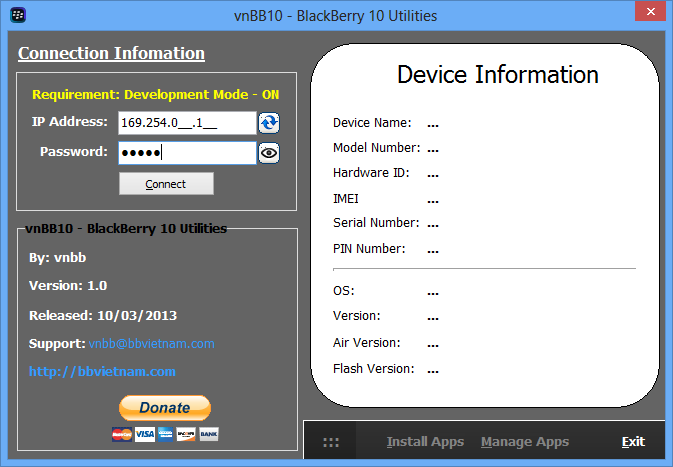Click the Connect button

[x=166, y=184]
